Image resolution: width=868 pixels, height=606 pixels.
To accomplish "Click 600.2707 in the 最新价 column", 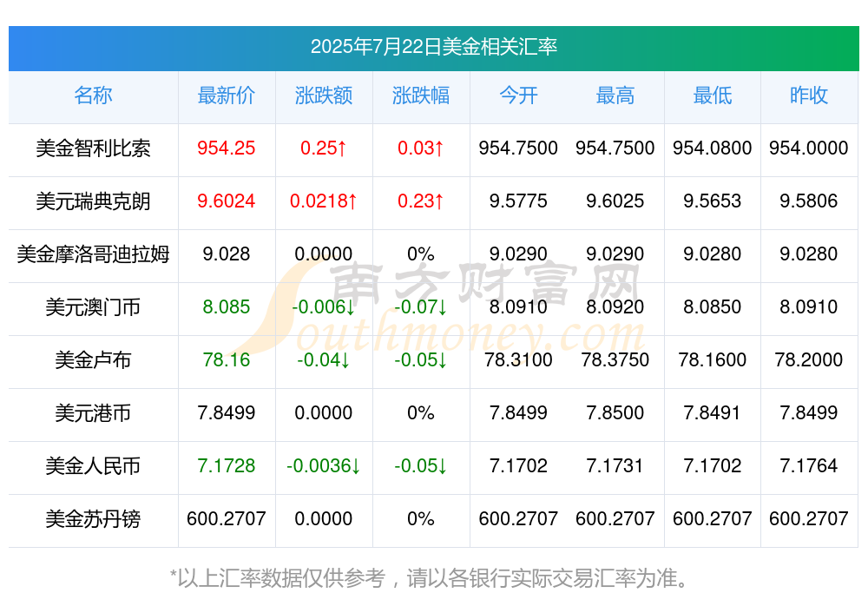I will pos(227,519).
